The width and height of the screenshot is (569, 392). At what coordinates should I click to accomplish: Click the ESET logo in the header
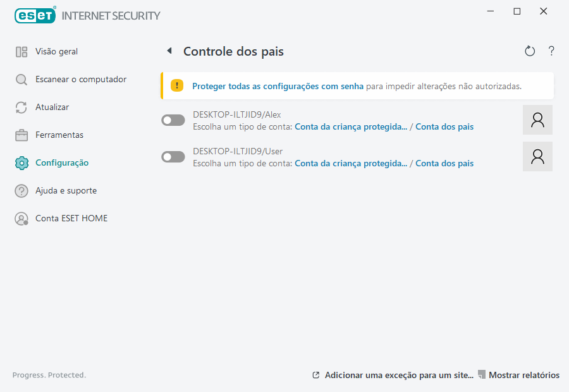point(35,15)
